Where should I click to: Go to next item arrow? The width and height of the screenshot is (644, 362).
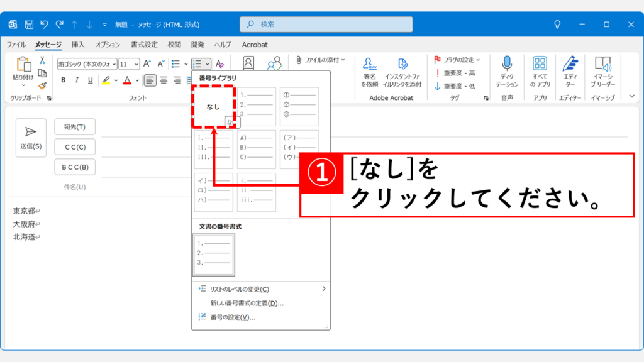click(89, 25)
